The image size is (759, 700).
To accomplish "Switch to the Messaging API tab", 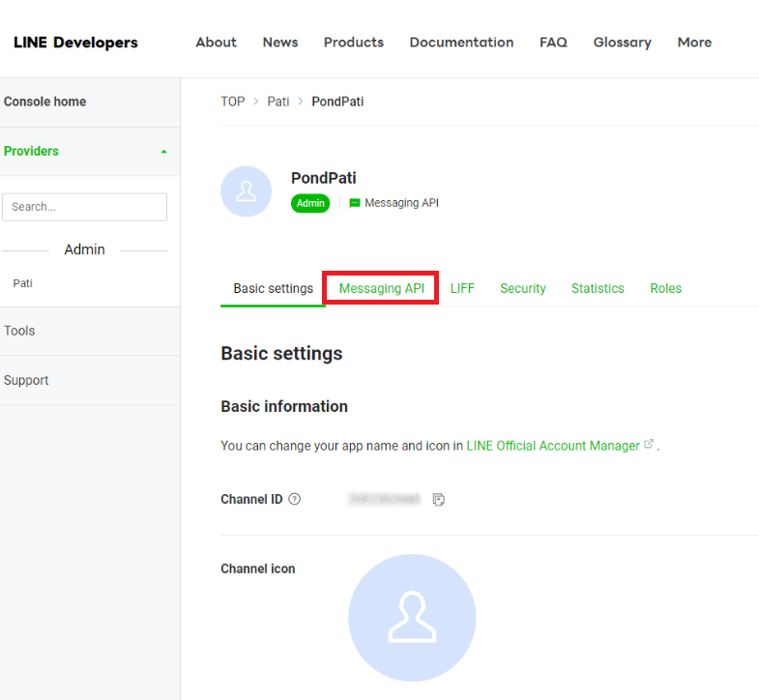I will click(x=382, y=288).
